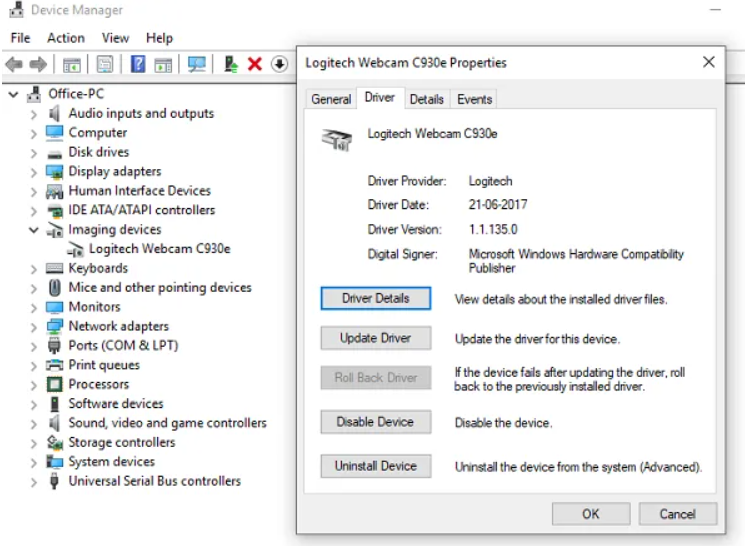Screen dimensions: 745x546
Task: Switch to the General tab
Action: (x=331, y=99)
